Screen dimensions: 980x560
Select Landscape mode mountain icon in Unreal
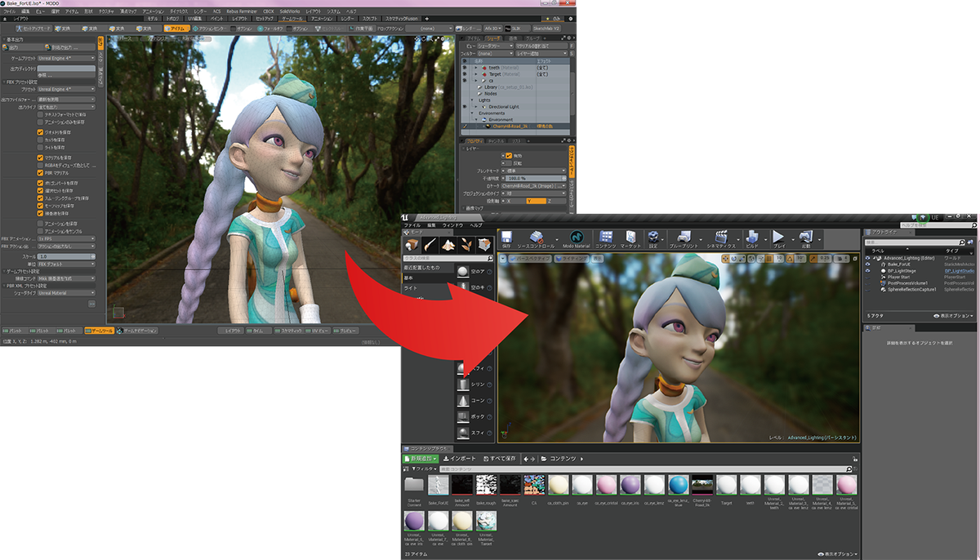(448, 245)
